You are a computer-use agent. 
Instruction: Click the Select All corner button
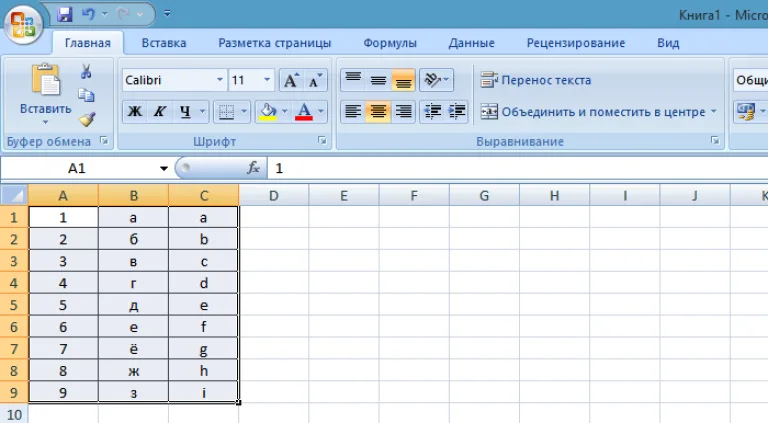coord(14,195)
